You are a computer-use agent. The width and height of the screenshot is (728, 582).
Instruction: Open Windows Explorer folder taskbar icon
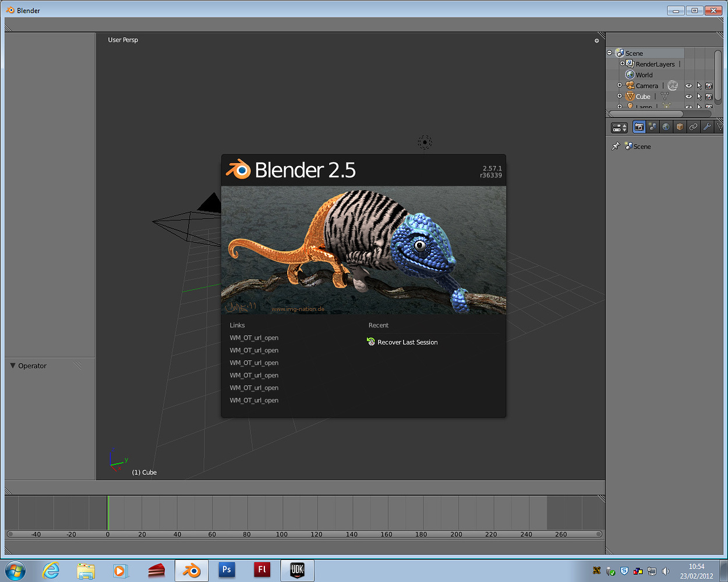pos(86,571)
